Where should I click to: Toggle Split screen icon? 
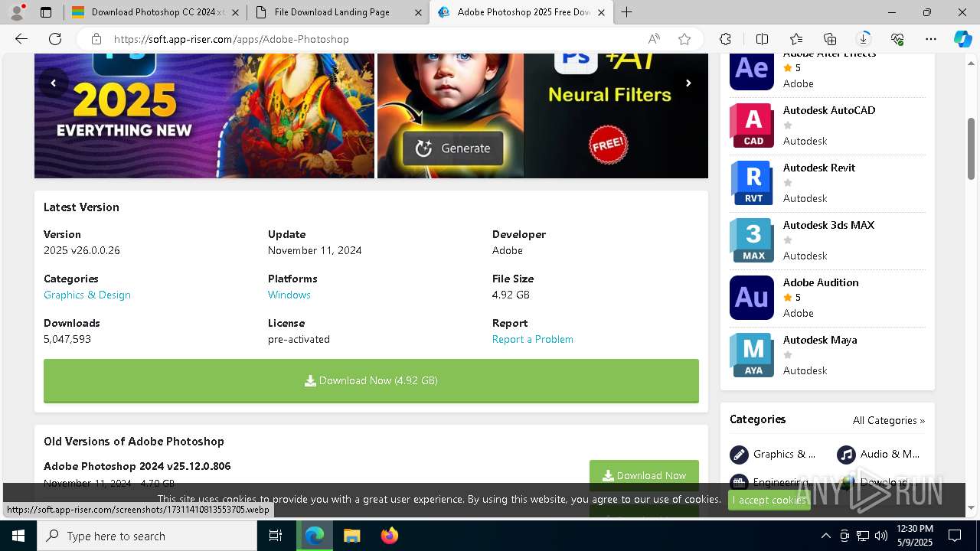762,39
